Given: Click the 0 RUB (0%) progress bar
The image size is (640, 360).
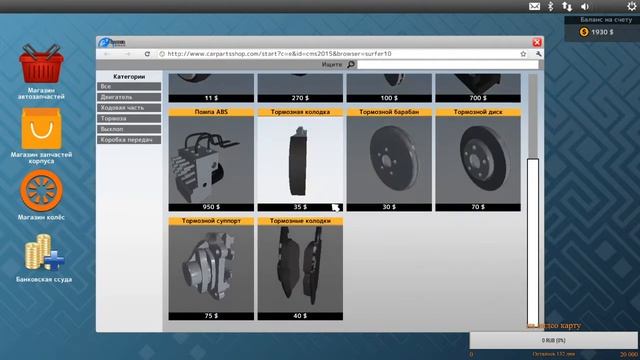Looking at the screenshot, I should [x=553, y=340].
